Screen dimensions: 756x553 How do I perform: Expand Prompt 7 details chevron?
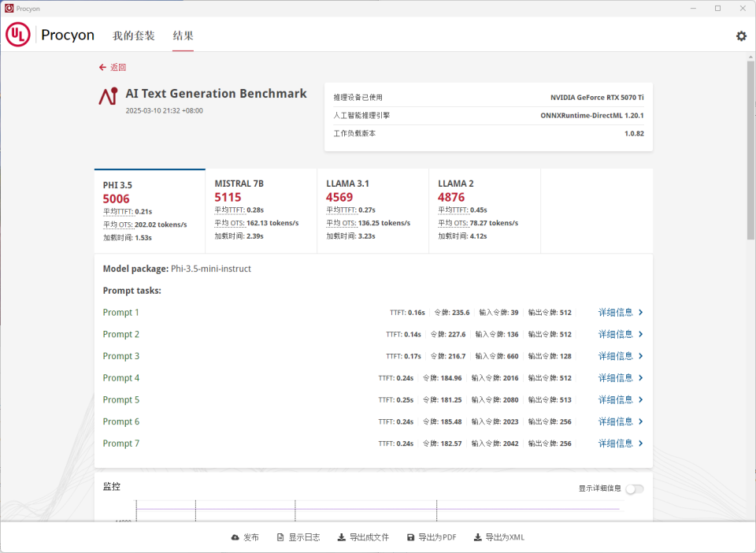(641, 444)
